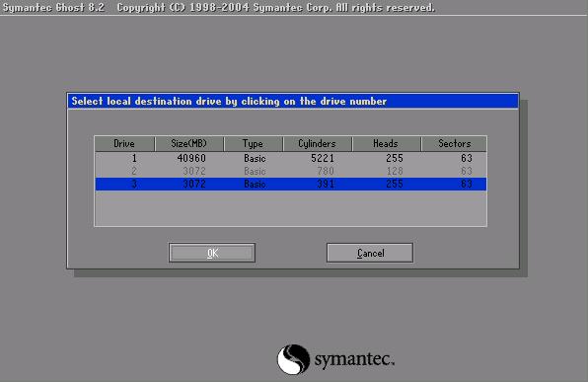Click the dialog title bar text

point(229,102)
